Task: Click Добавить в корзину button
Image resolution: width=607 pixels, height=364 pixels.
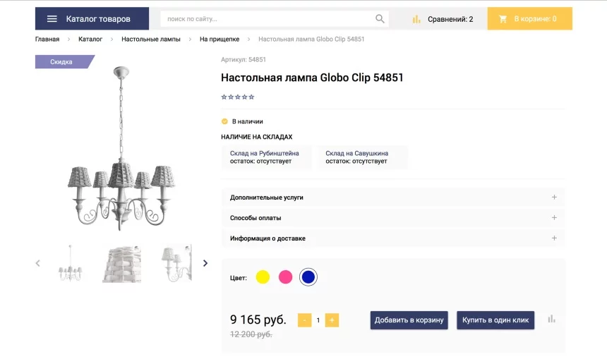Action: click(409, 320)
